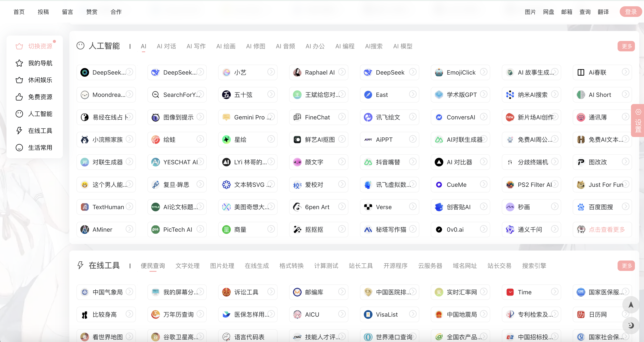Click the arrow on 0v0.ai card
This screenshot has width=644, height=342.
[x=484, y=229]
